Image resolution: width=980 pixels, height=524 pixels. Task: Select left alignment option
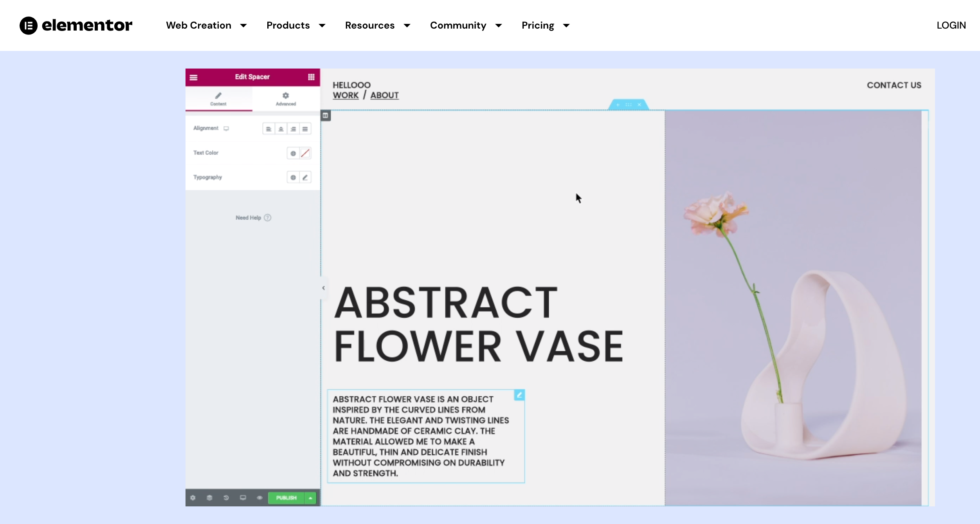point(268,129)
